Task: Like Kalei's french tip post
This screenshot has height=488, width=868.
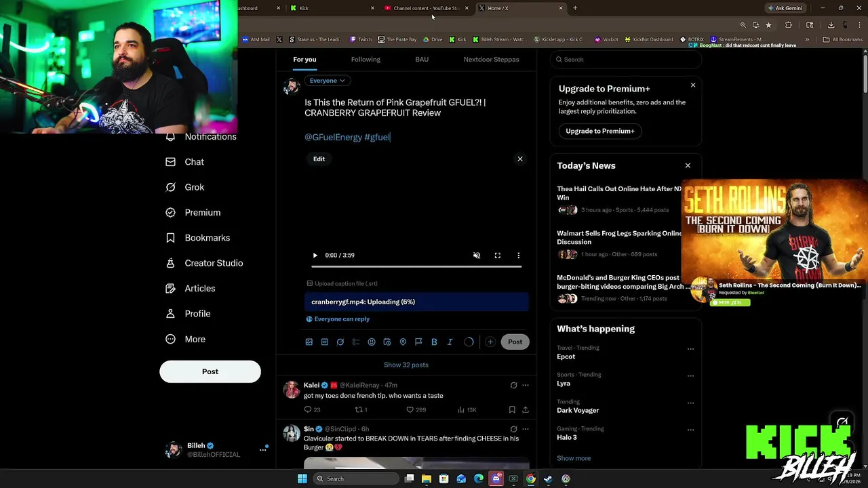Action: (416, 410)
